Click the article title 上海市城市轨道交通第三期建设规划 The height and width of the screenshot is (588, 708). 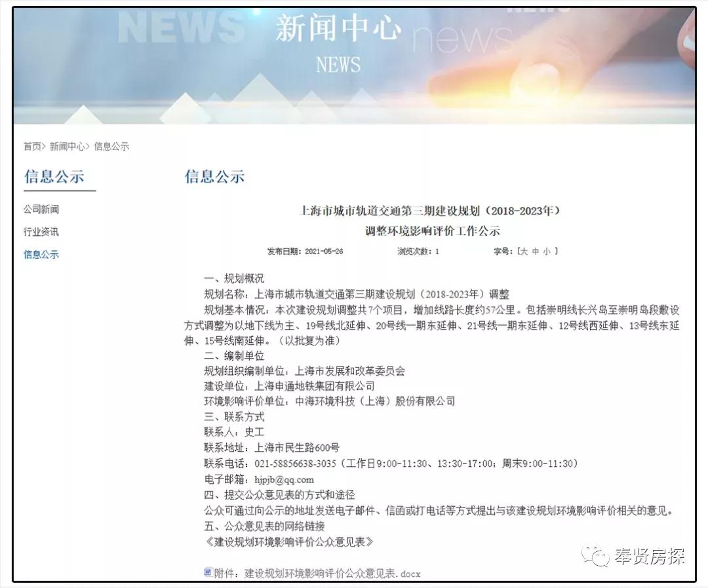430,211
